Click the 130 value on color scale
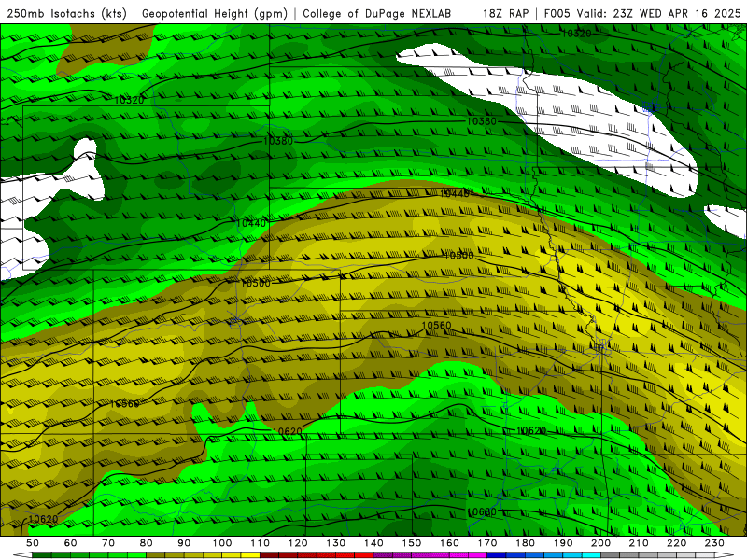747x560 pixels. (336, 543)
